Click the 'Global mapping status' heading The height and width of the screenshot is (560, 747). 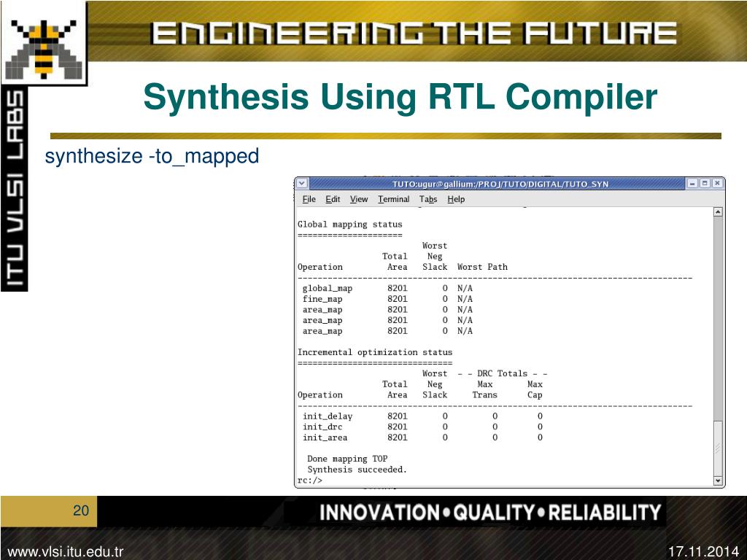point(349,225)
